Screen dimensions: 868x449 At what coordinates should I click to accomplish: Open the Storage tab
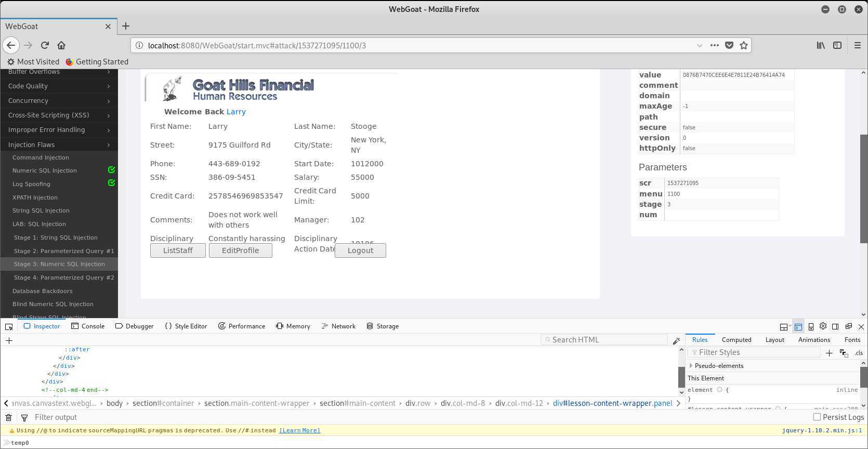[383, 326]
